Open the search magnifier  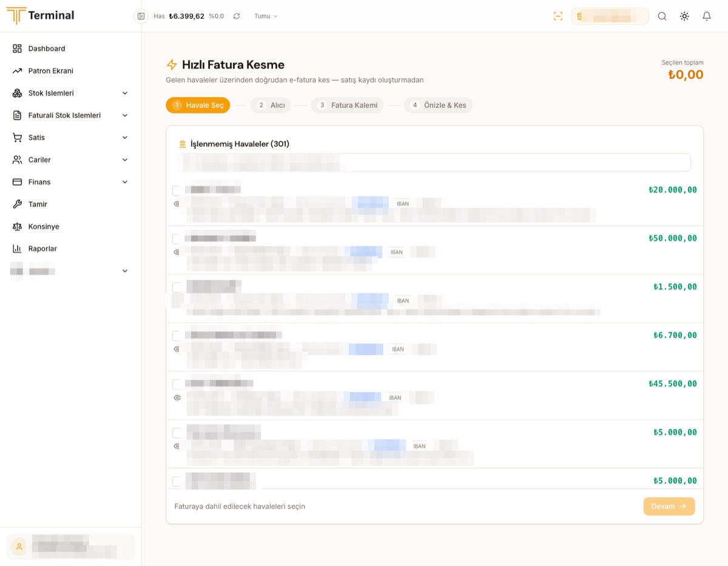662,16
